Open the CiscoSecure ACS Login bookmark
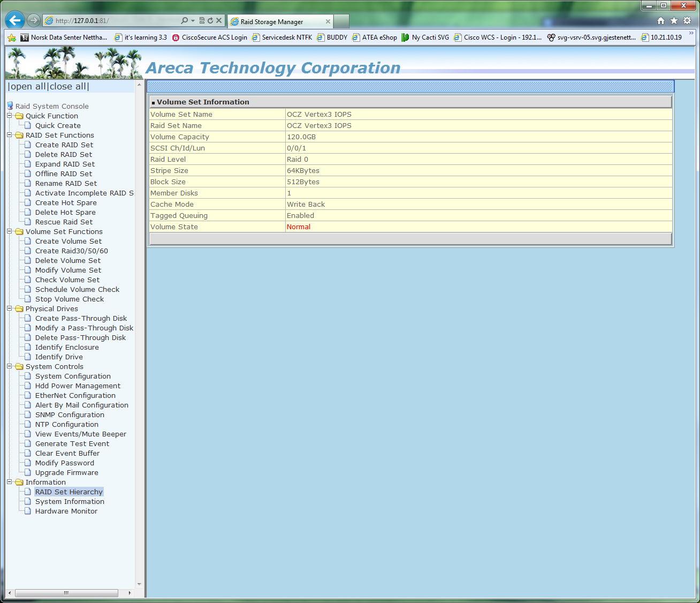700x603 pixels. click(209, 37)
